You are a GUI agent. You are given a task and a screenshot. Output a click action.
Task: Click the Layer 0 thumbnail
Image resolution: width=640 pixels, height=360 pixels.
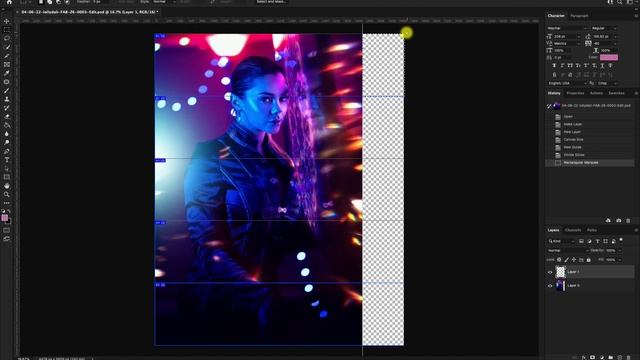[x=560, y=286]
